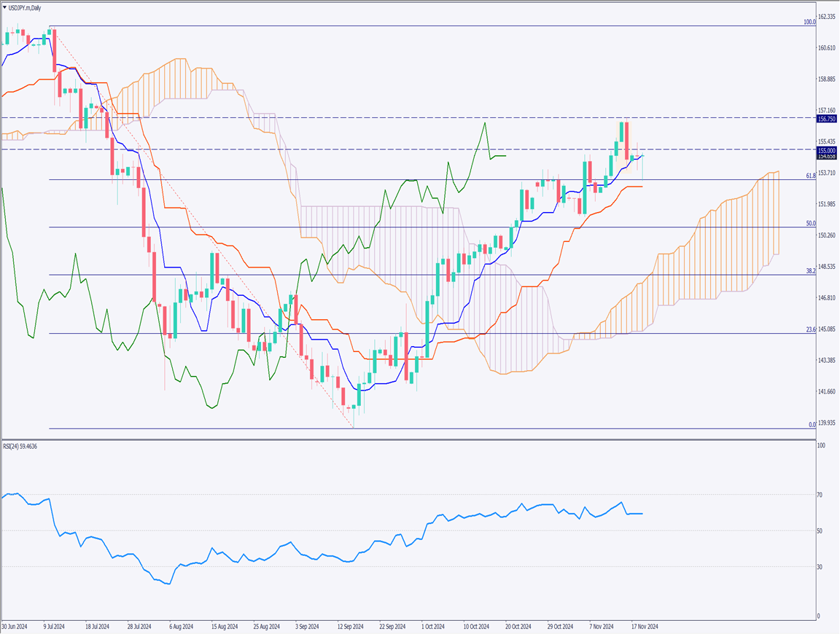Select the 23.6 Fibonacci level line
Screen dimensions: 840x634
coord(365,333)
